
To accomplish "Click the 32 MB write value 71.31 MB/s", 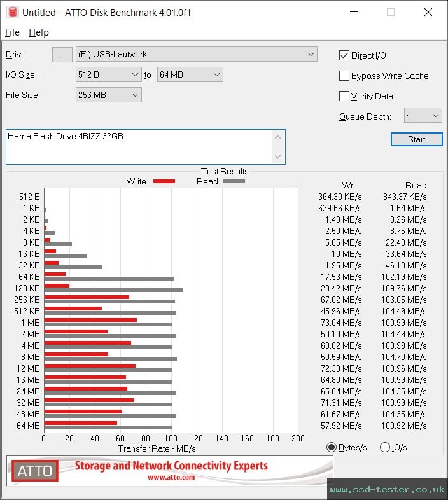I will click(341, 403).
